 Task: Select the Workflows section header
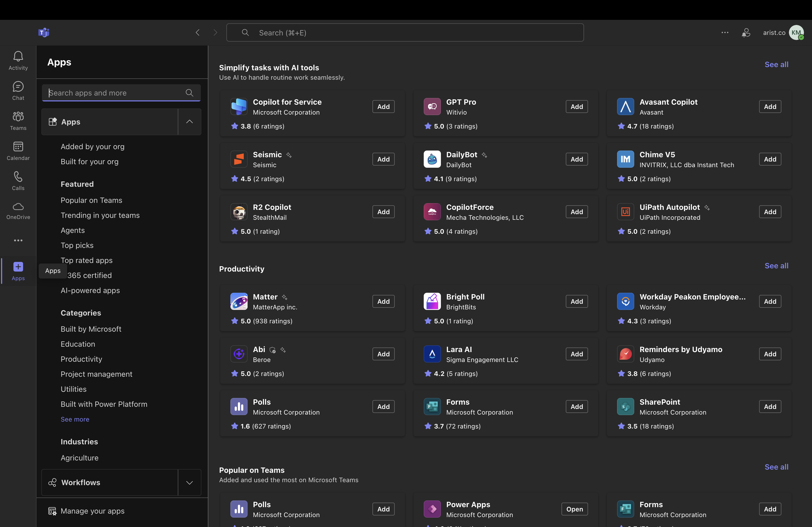click(110, 482)
